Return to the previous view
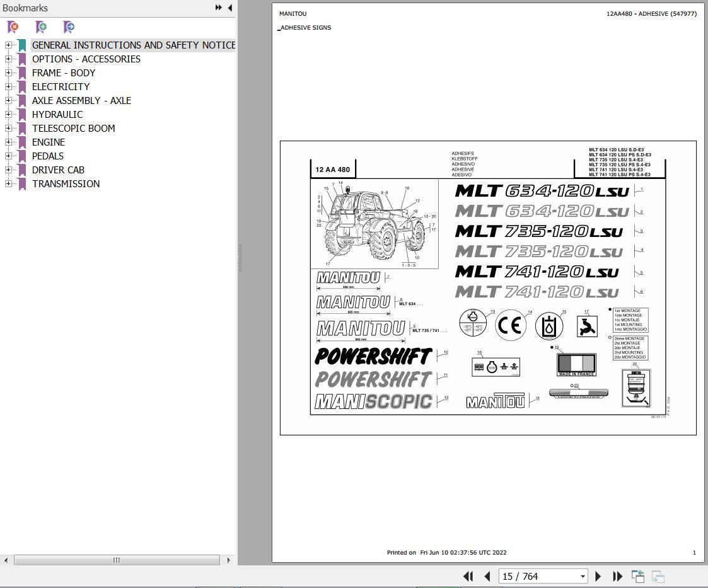 click(637, 576)
